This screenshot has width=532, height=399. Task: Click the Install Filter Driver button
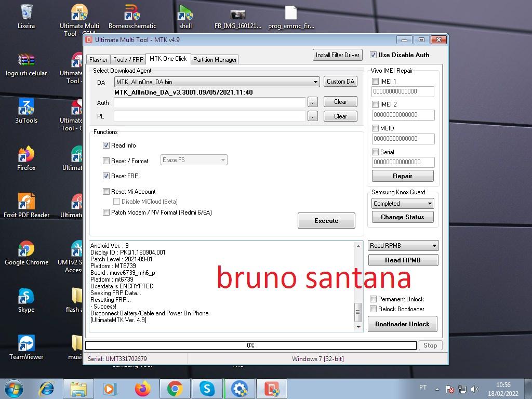(x=338, y=55)
